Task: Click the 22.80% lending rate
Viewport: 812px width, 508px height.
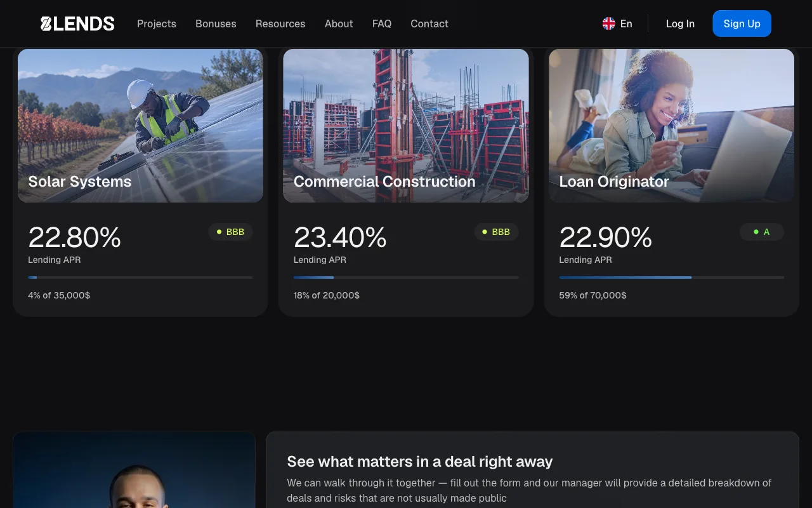Action: 75,237
